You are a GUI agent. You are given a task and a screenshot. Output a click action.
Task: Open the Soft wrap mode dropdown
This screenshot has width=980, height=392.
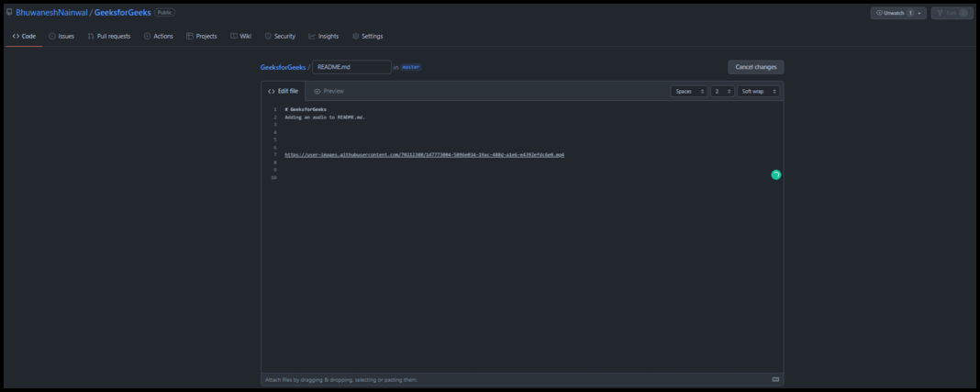click(759, 91)
